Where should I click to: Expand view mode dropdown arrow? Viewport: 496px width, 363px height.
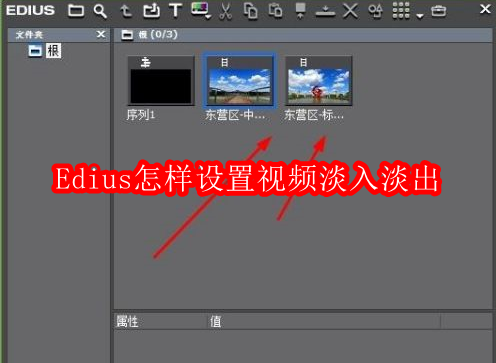point(420,16)
